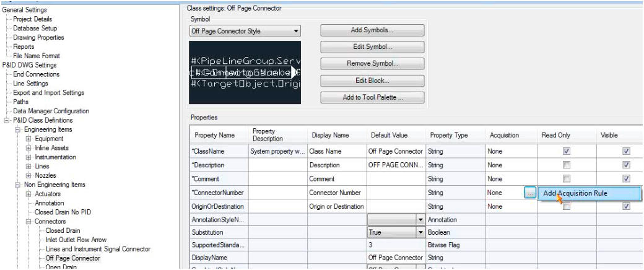Expand the Actuators tree node
644x270 pixels.
(x=28, y=194)
